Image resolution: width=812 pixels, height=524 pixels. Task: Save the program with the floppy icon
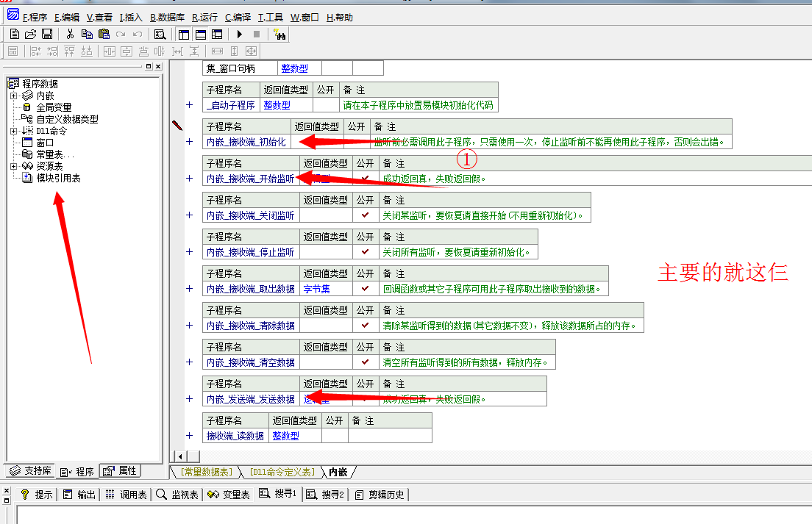coord(46,34)
